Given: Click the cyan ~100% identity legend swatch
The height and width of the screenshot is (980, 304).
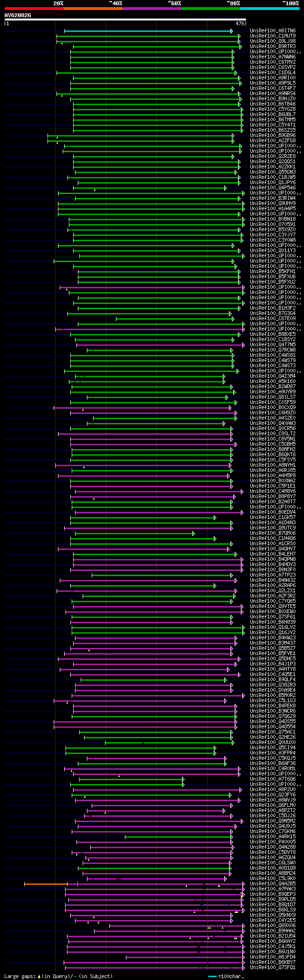Looking at the screenshot, I should click(x=269, y=9).
